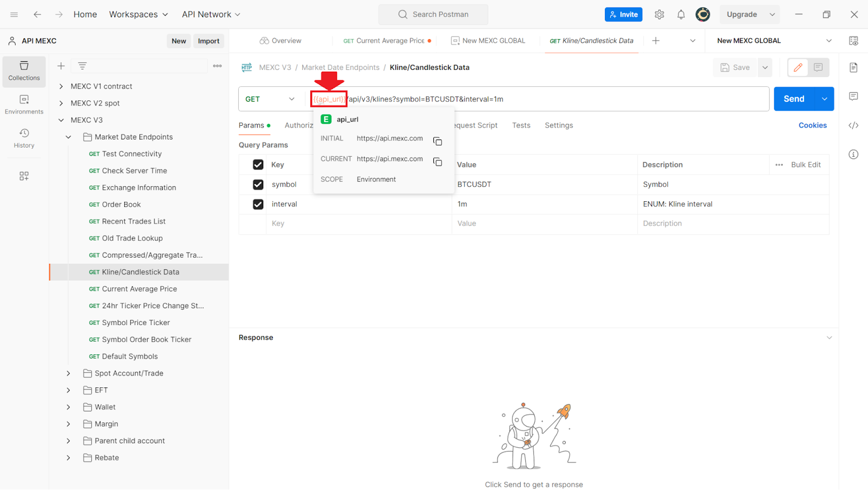Open the configure workspace sidebar grid icon

coord(24,176)
